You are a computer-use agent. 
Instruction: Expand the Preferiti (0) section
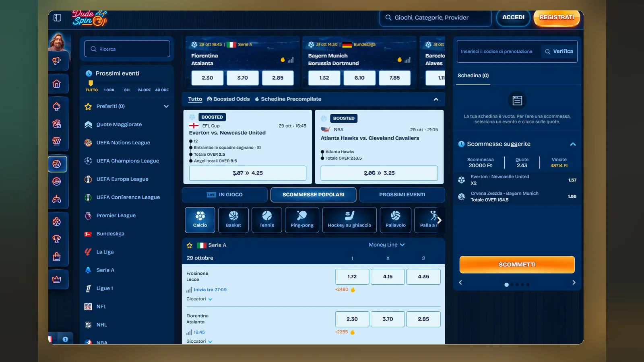[127, 106]
